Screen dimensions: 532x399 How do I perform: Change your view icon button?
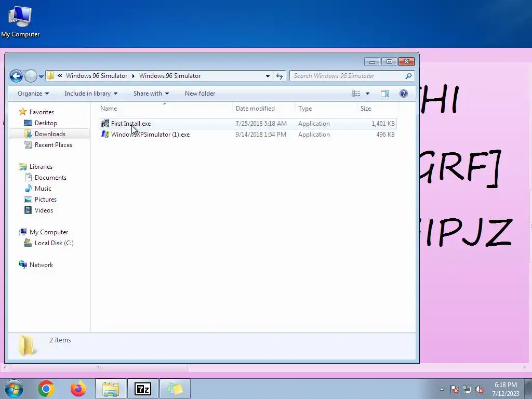356,94
